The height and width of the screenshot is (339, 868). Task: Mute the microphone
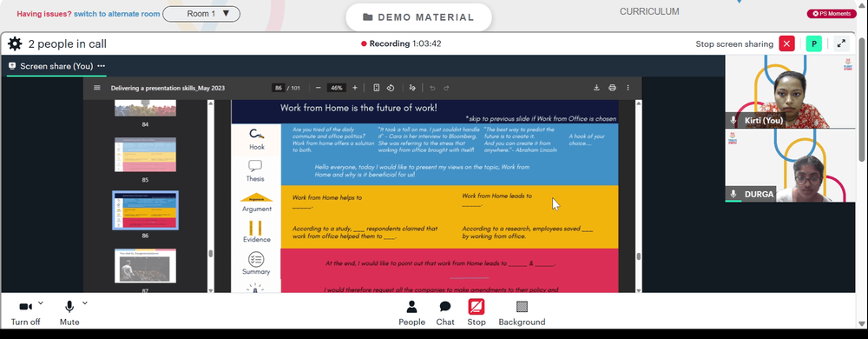click(x=69, y=313)
